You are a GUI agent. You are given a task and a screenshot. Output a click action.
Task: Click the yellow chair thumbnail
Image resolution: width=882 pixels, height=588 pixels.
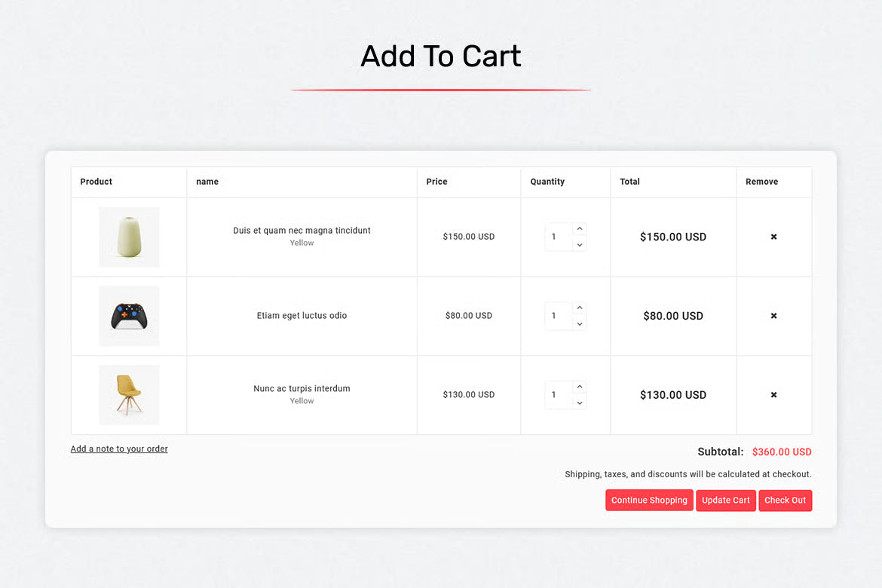tap(128, 394)
